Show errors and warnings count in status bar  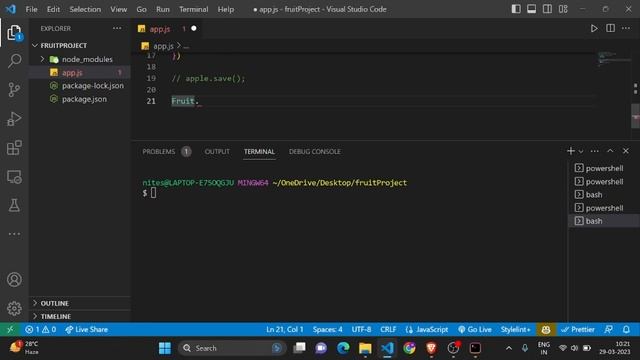click(40, 329)
